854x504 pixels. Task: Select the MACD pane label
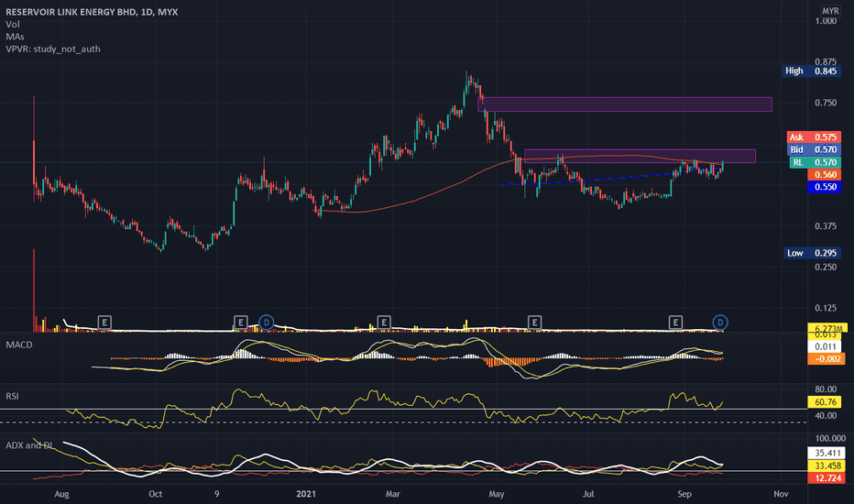(19, 345)
